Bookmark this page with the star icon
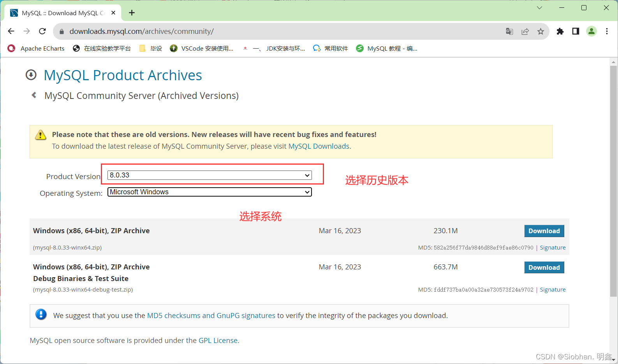 [x=541, y=32]
